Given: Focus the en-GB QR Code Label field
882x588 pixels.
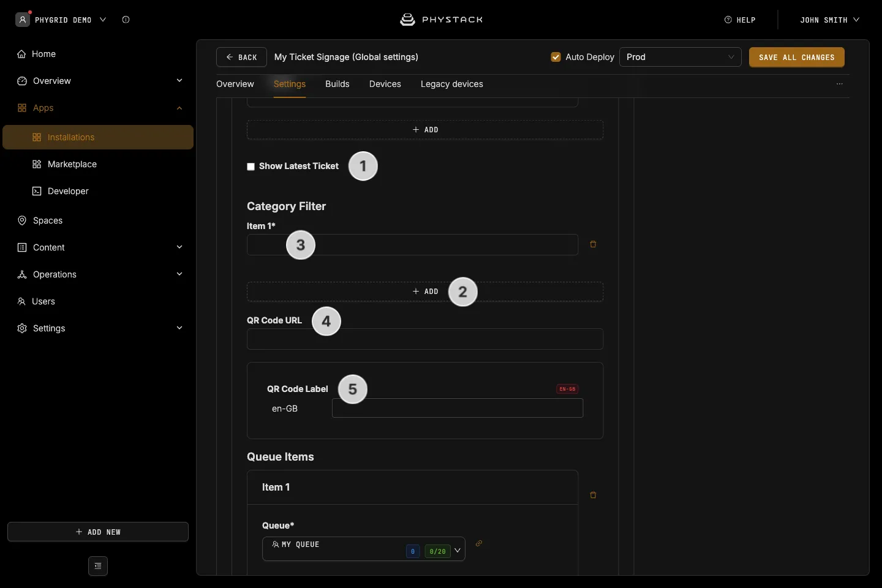Looking at the screenshot, I should (x=458, y=408).
